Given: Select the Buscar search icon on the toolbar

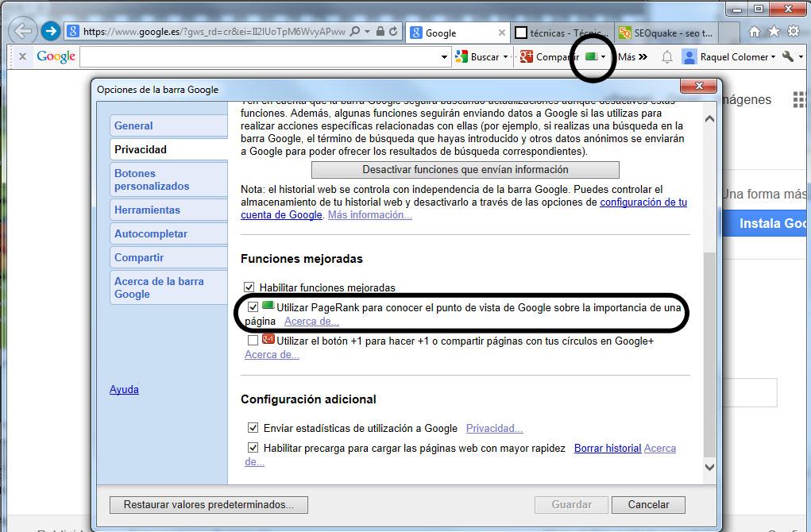Looking at the screenshot, I should point(463,56).
